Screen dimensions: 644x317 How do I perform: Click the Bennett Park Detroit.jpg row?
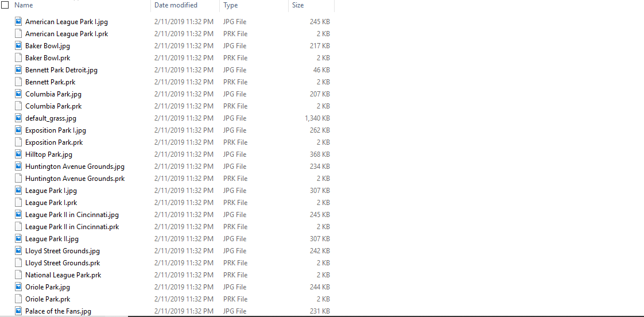pos(173,70)
